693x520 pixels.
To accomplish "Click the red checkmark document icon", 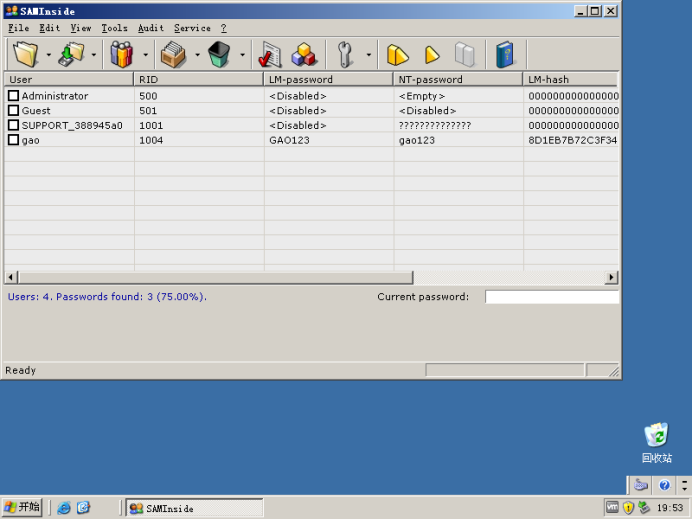I will (269, 54).
